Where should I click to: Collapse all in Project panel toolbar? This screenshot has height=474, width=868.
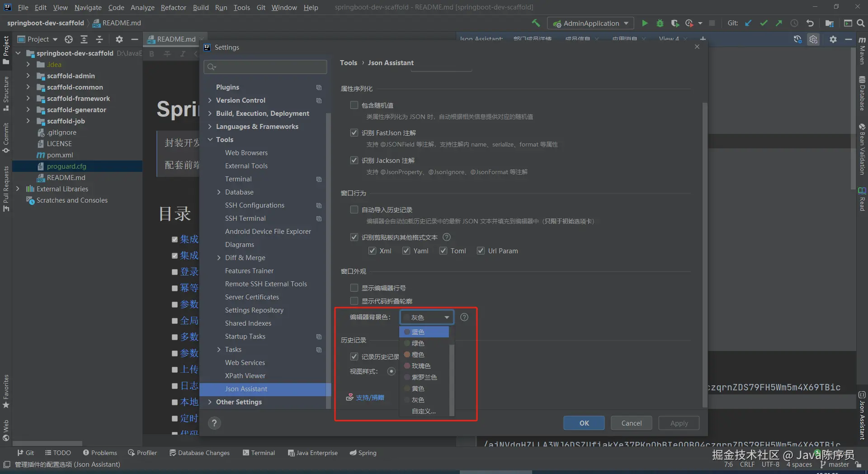click(x=99, y=39)
